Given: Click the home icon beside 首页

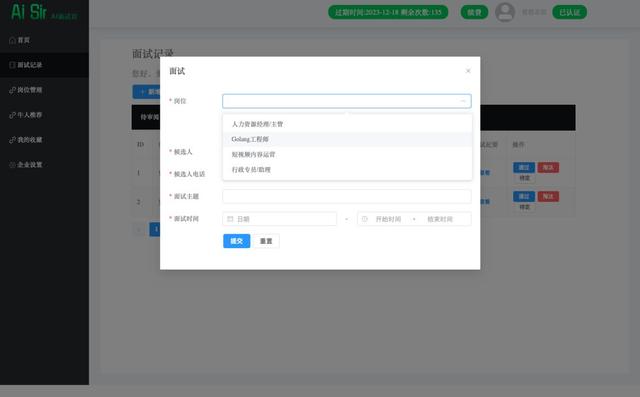Looking at the screenshot, I should click(x=12, y=40).
